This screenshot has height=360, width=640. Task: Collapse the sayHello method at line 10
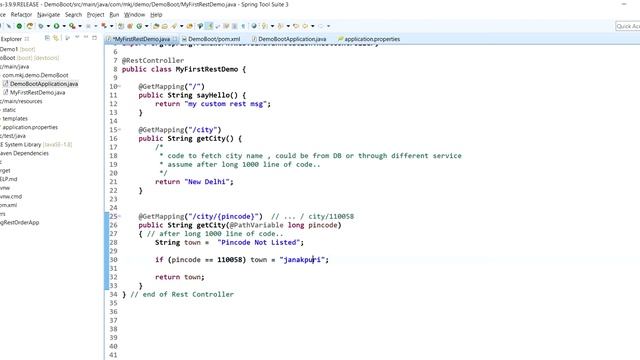119,86
